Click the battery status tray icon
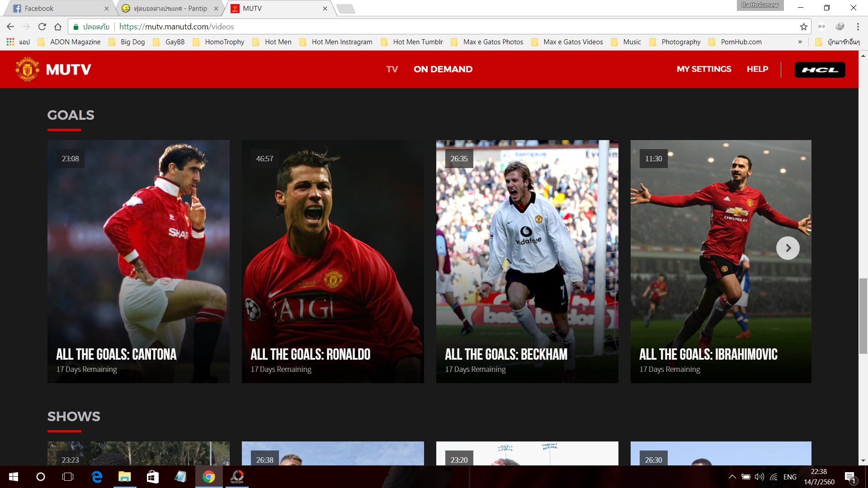Image resolution: width=868 pixels, height=488 pixels. coord(746,477)
